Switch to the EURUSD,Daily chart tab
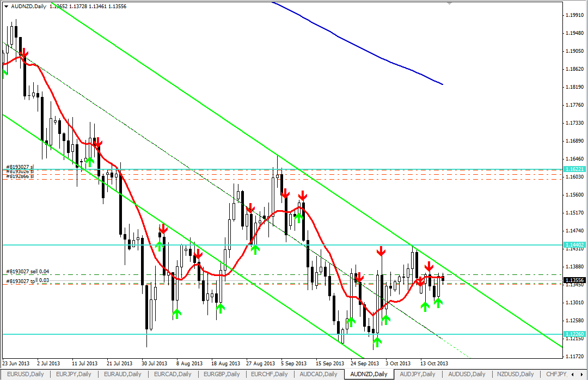The width and height of the screenshot is (588, 380). pyautogui.click(x=26, y=374)
